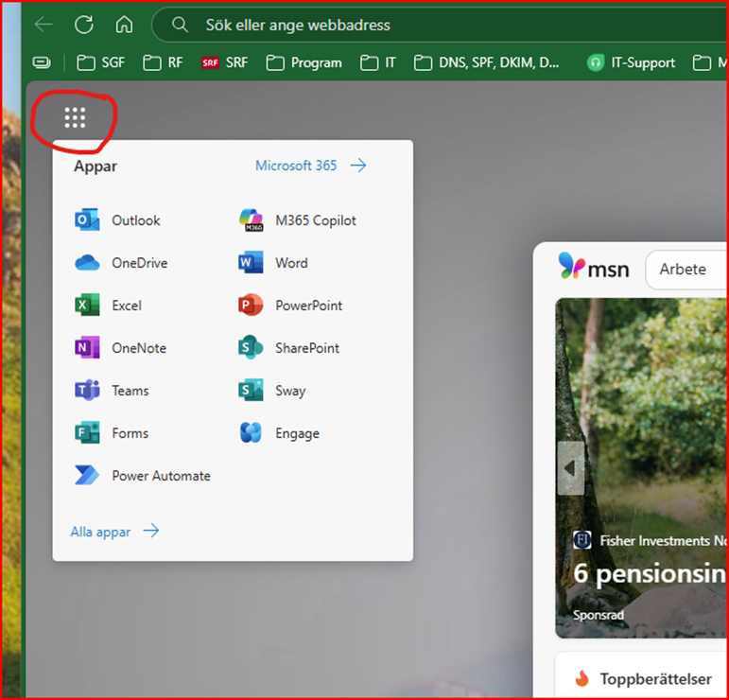Launch M365 Copilot
This screenshot has width=729, height=700.
[298, 220]
